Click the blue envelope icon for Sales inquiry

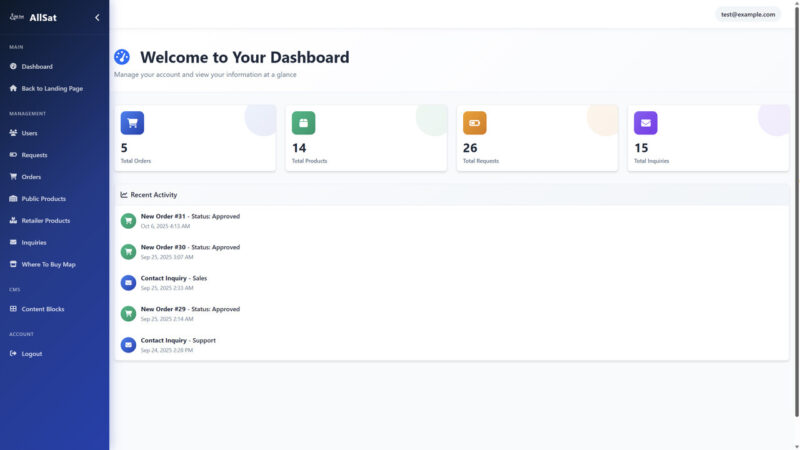(x=128, y=282)
